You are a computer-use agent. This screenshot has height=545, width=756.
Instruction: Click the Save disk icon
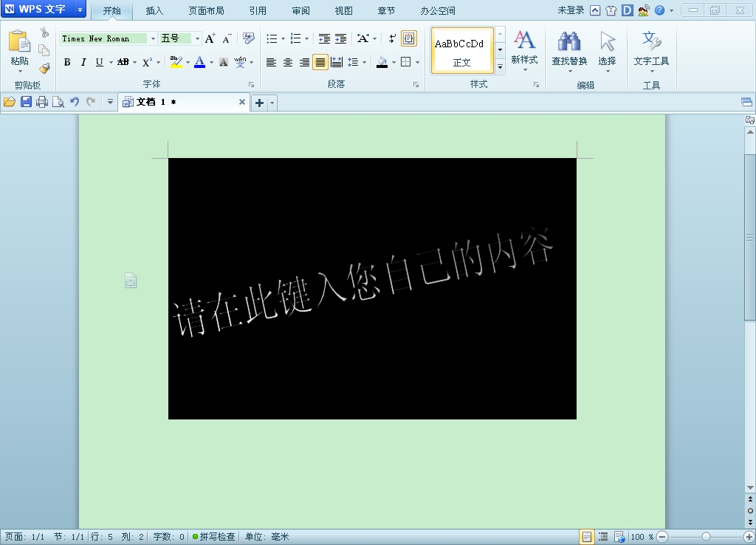click(x=26, y=102)
